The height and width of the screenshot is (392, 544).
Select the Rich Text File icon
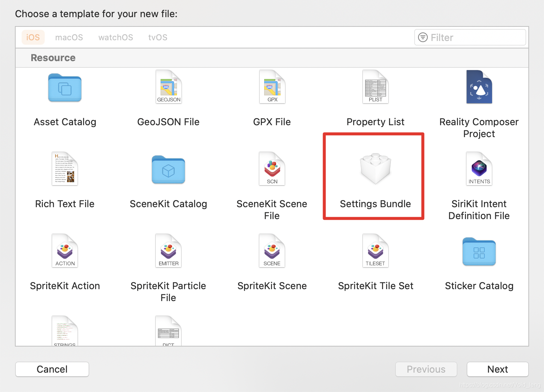pyautogui.click(x=65, y=169)
